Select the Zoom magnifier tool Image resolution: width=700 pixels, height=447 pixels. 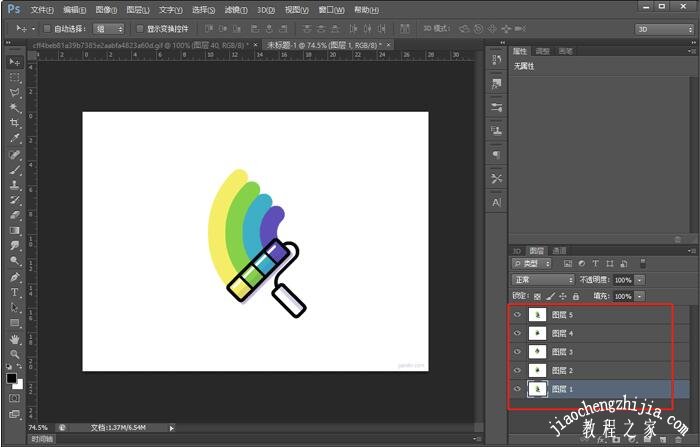point(15,354)
